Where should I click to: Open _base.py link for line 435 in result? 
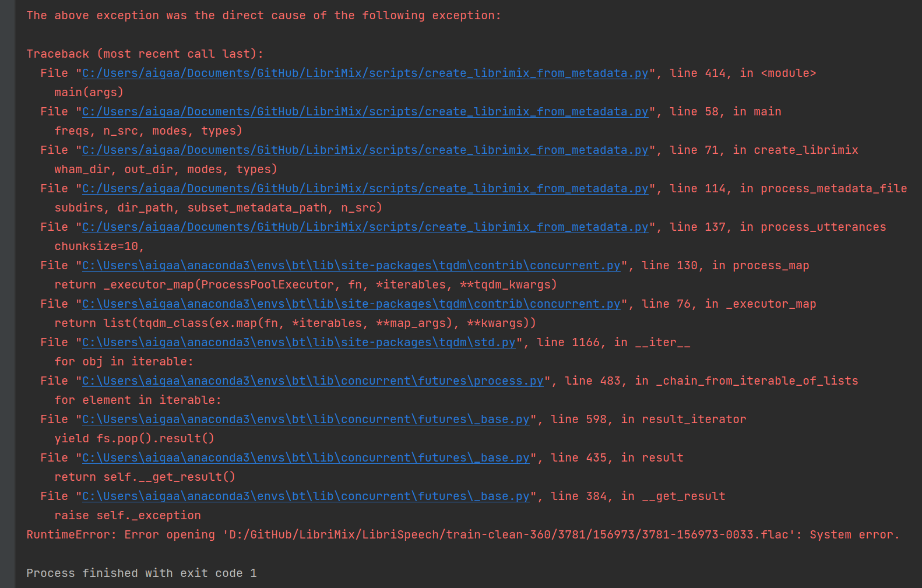[306, 457]
